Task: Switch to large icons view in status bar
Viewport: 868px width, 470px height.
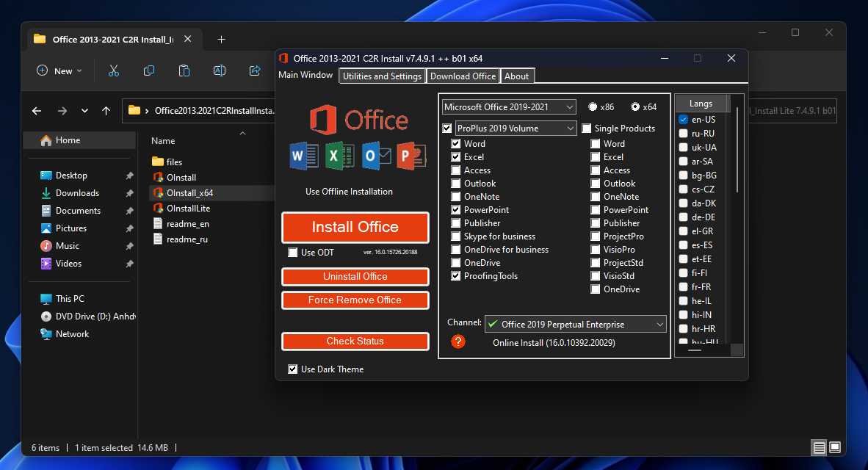Action: click(x=835, y=447)
